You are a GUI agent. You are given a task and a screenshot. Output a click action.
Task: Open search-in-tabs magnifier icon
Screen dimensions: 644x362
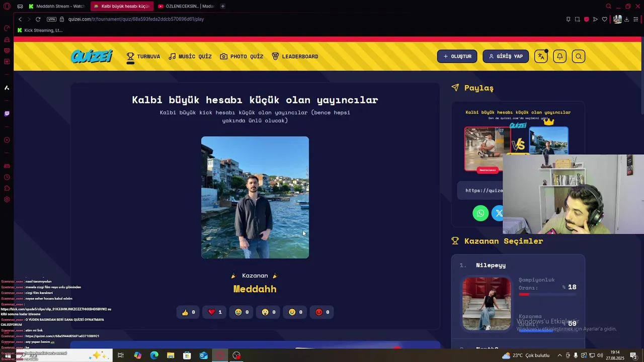(608, 6)
